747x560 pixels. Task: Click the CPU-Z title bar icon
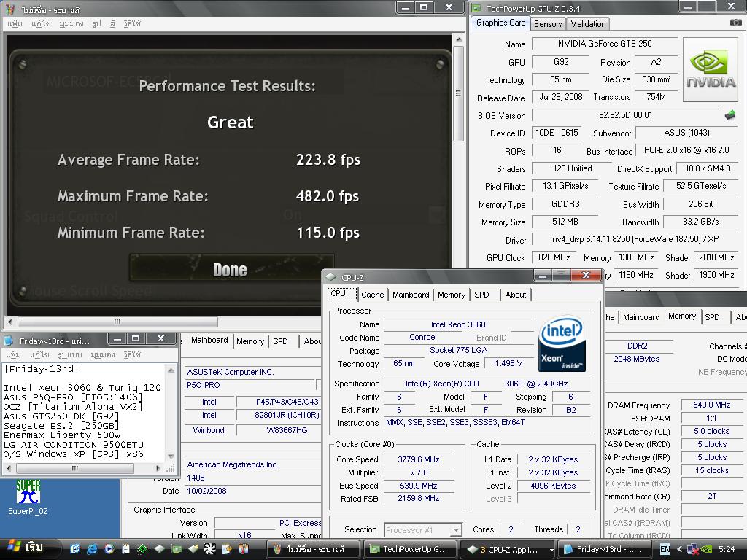332,277
